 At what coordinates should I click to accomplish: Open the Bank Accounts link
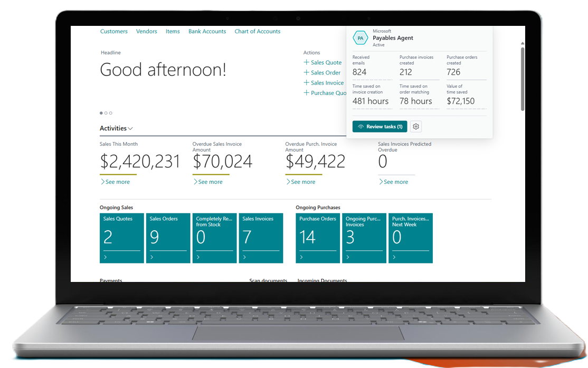pos(207,32)
